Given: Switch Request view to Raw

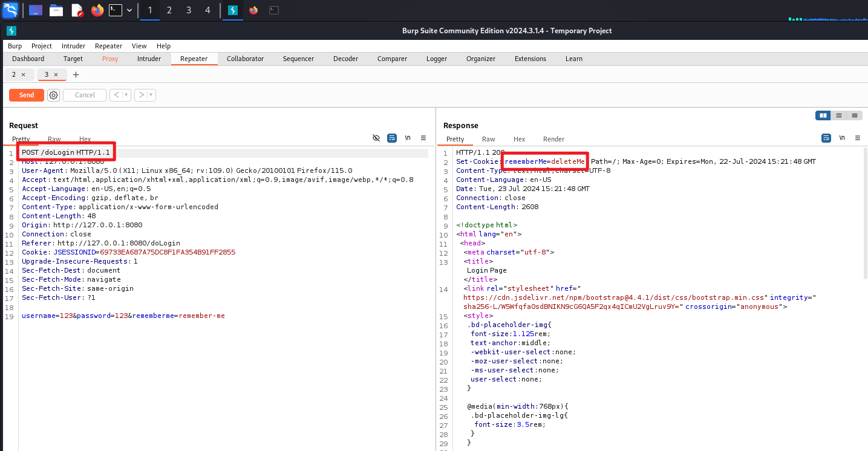Looking at the screenshot, I should (x=54, y=139).
